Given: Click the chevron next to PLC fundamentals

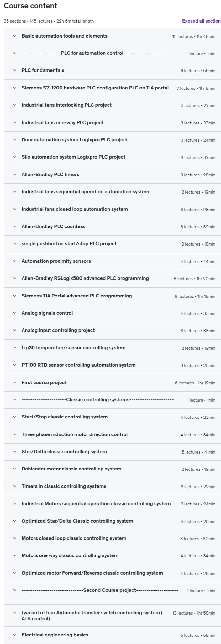Looking at the screenshot, I should [15, 70].
